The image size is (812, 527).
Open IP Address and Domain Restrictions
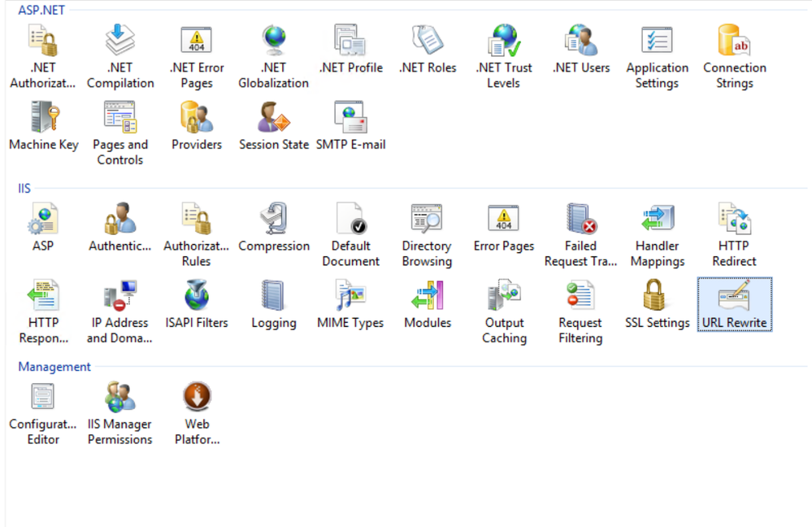119,312
